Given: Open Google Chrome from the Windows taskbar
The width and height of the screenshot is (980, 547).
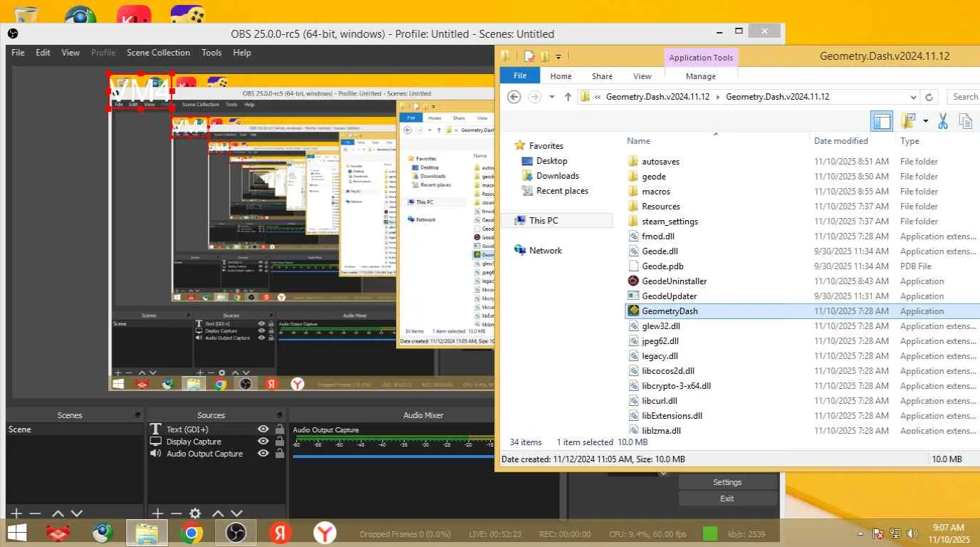Looking at the screenshot, I should (191, 533).
